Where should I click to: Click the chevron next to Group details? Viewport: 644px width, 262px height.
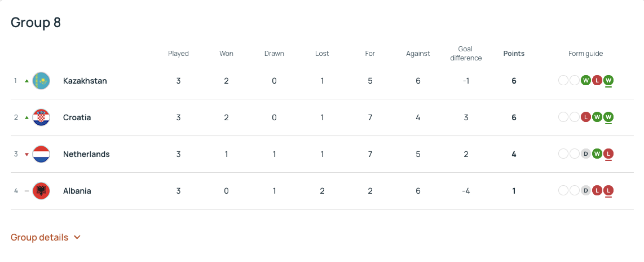77,237
